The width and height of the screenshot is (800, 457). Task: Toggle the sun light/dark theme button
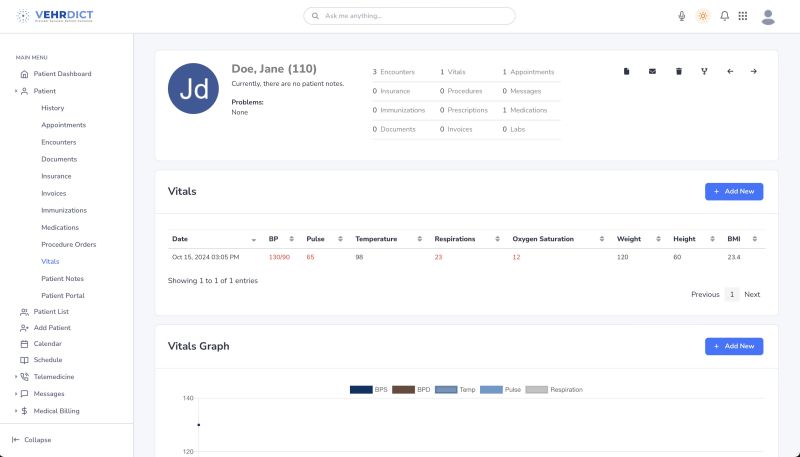tap(703, 16)
